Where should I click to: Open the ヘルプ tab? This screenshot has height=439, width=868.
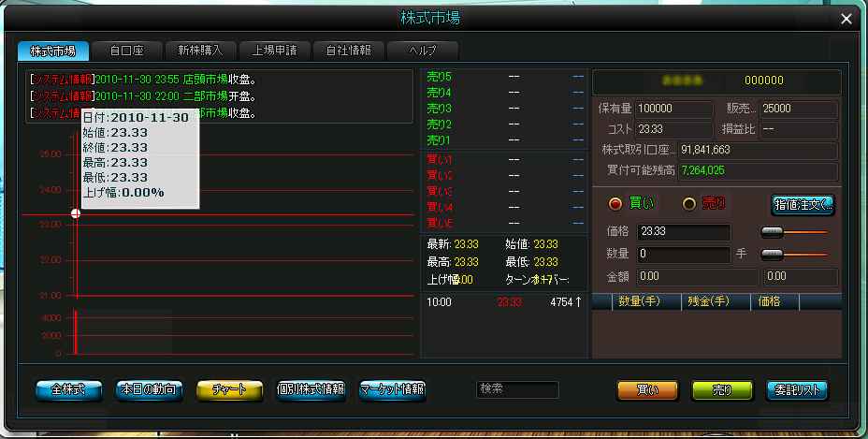(x=423, y=51)
